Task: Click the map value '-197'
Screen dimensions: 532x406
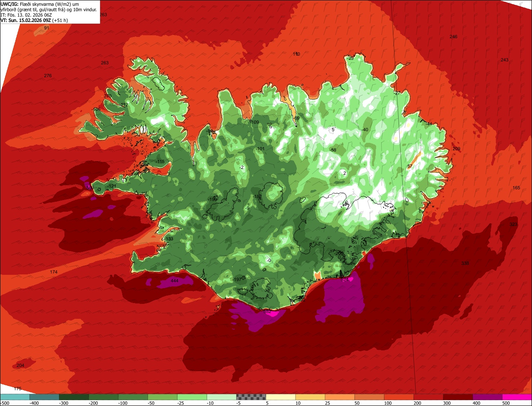Action: [x=237, y=279]
